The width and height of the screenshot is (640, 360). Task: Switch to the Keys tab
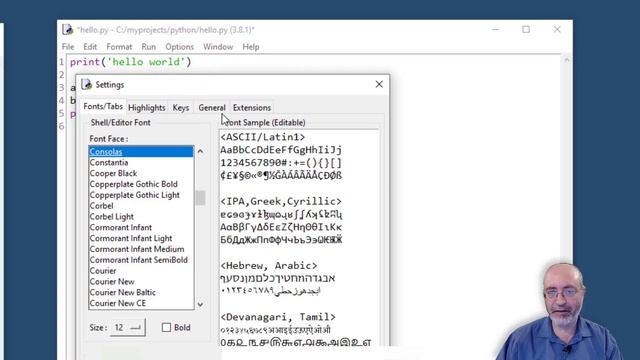click(x=180, y=108)
